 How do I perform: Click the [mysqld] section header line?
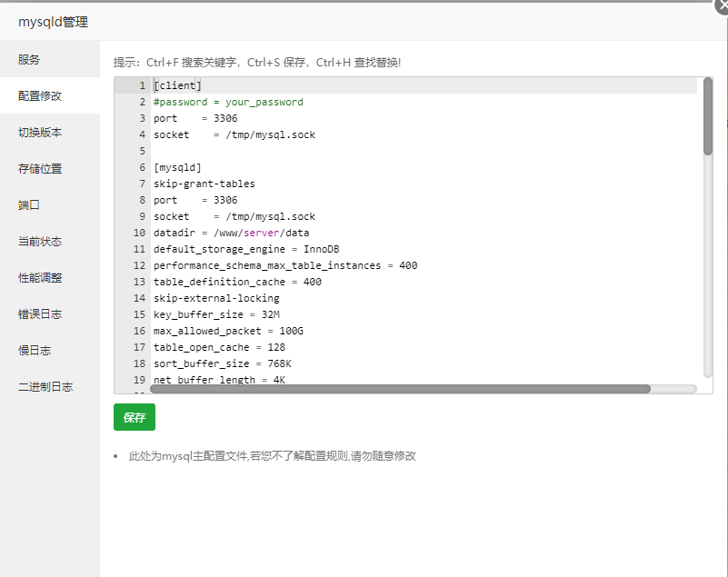click(177, 167)
